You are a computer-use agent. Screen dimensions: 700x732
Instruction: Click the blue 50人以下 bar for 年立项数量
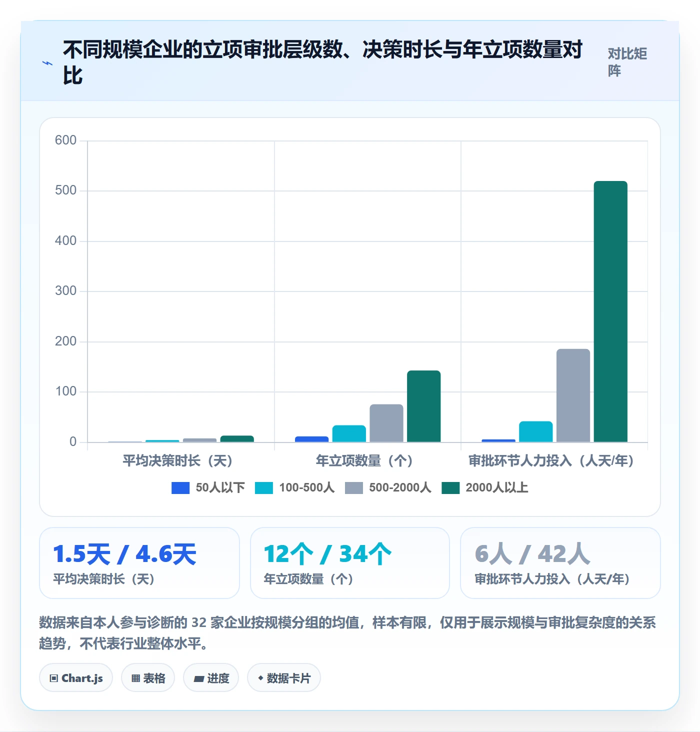pos(312,439)
